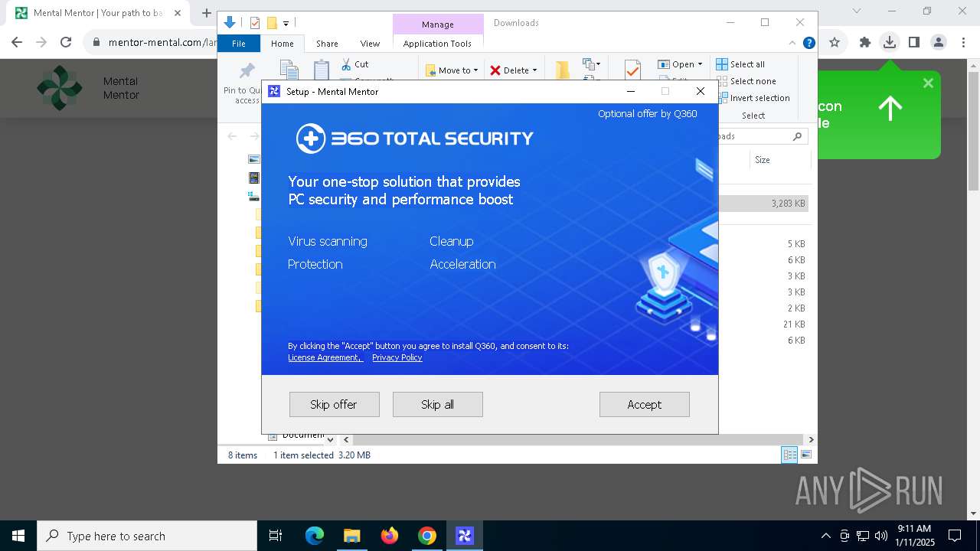
Task: Toggle Chrome side panel icon
Action: click(914, 42)
